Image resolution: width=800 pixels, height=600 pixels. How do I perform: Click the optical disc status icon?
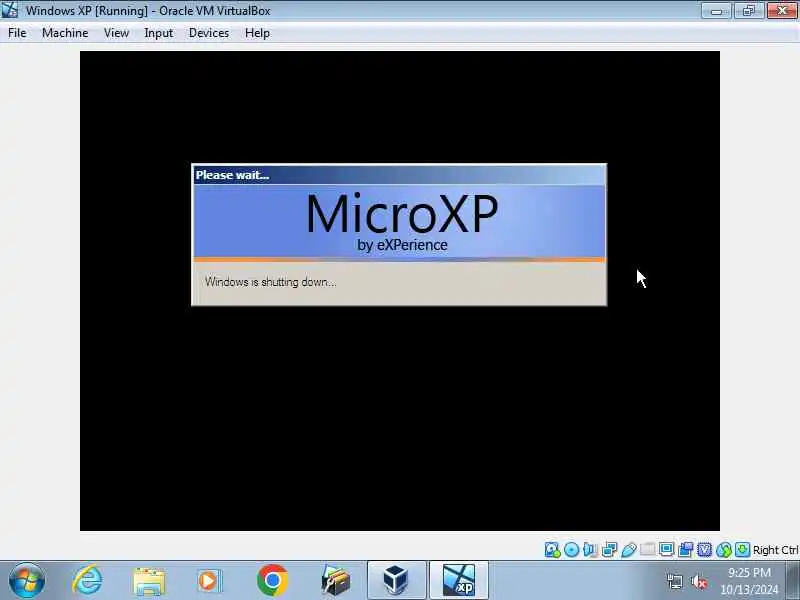tap(571, 549)
